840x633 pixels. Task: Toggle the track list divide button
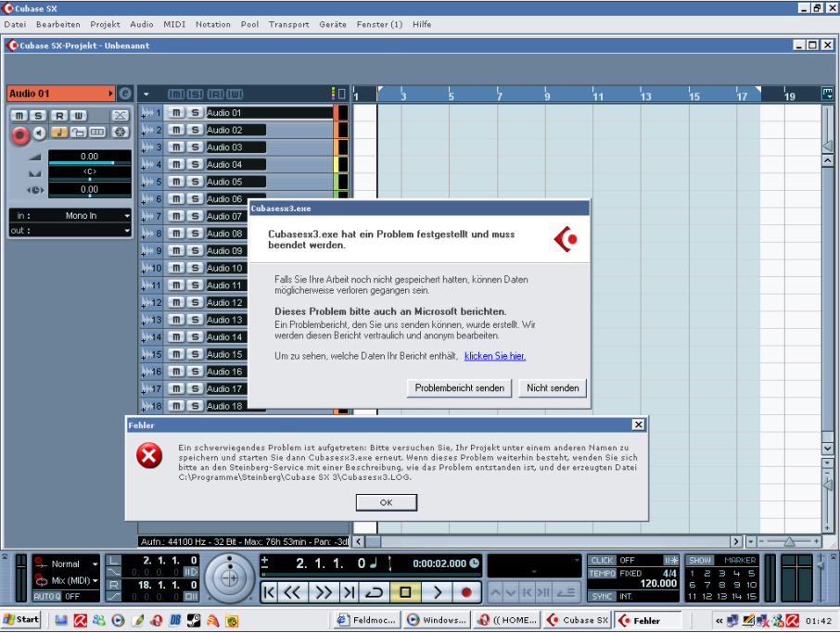tap(342, 94)
